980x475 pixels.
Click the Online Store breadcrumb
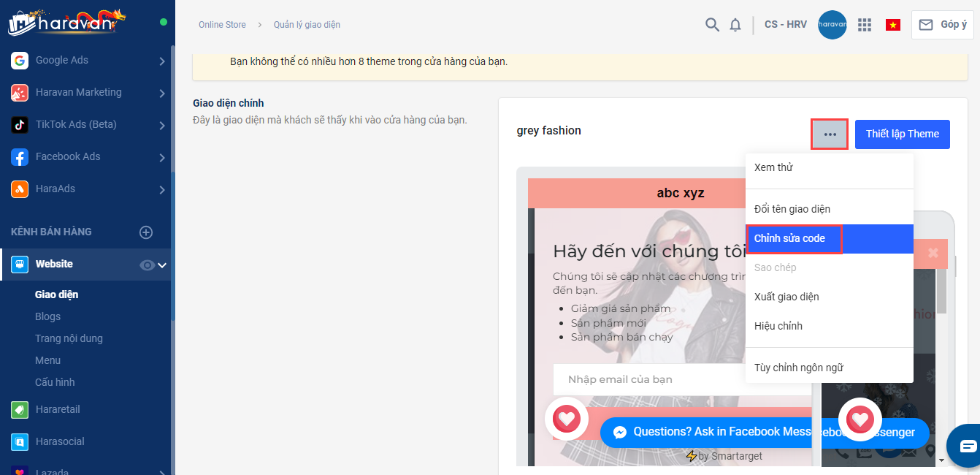222,25
